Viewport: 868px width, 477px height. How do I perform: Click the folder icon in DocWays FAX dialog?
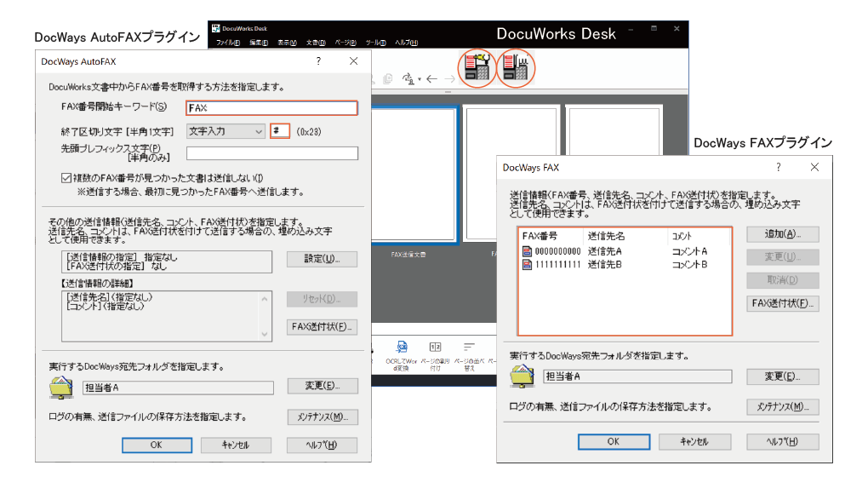(522, 376)
